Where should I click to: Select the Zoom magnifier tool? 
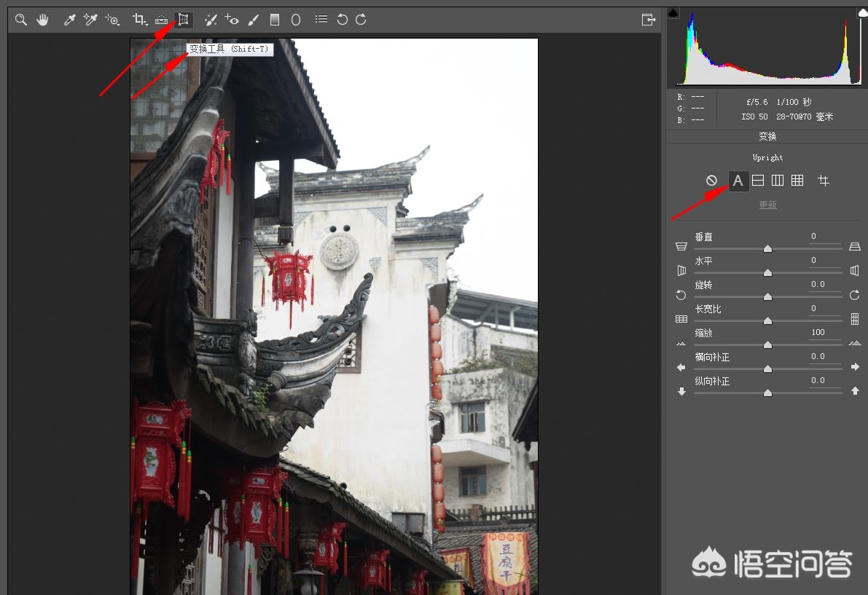tap(21, 20)
